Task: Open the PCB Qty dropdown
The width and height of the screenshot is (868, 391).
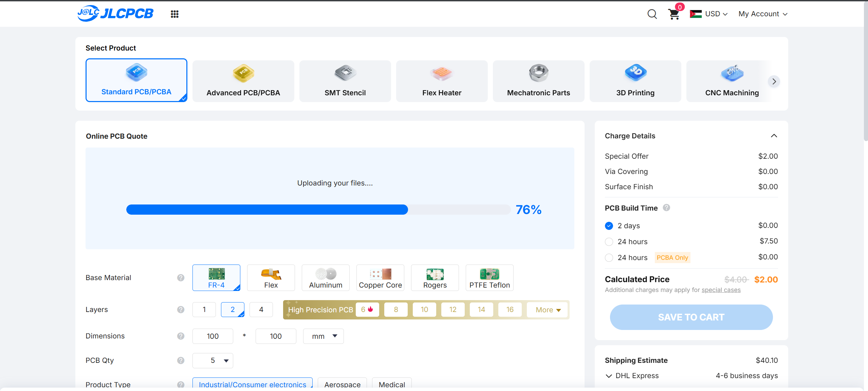Action: coord(213,360)
